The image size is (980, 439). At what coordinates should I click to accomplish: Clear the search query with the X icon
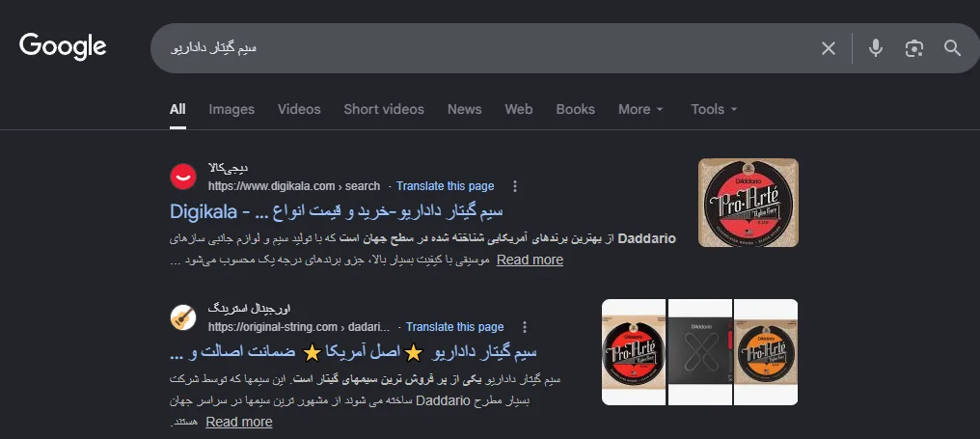coord(829,48)
